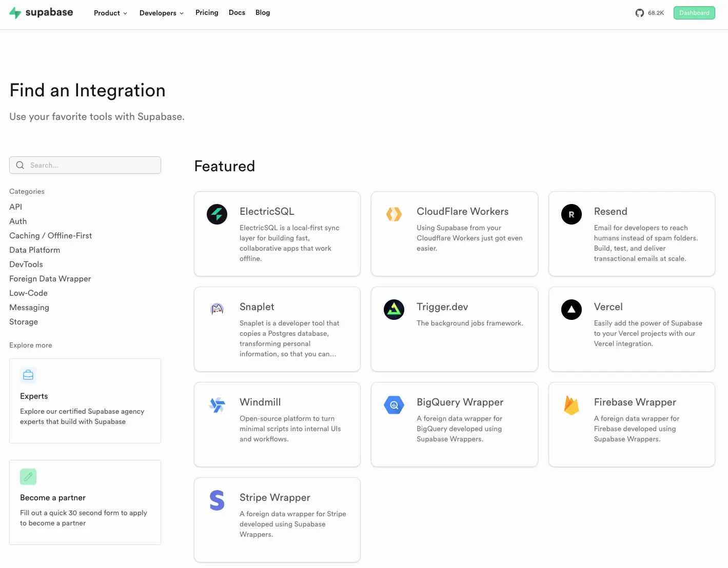Open the Pricing page from navbar
This screenshot has width=728, height=568.
point(207,13)
